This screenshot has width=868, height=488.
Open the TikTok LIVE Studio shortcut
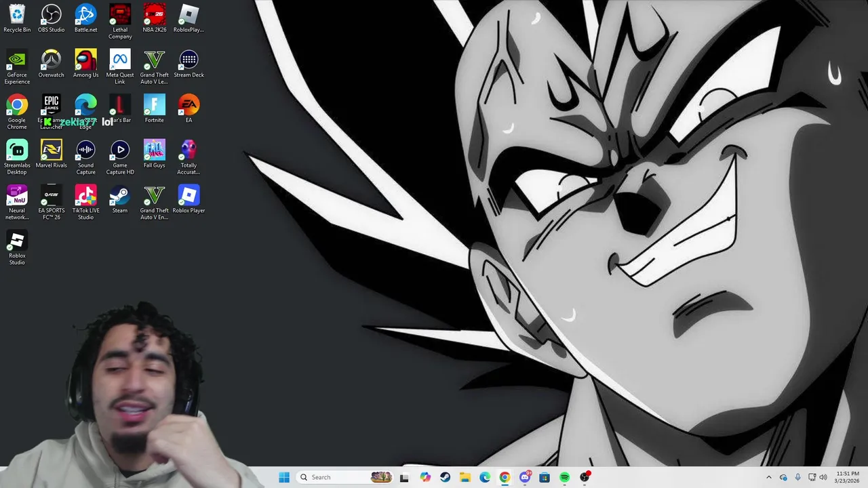tap(85, 202)
